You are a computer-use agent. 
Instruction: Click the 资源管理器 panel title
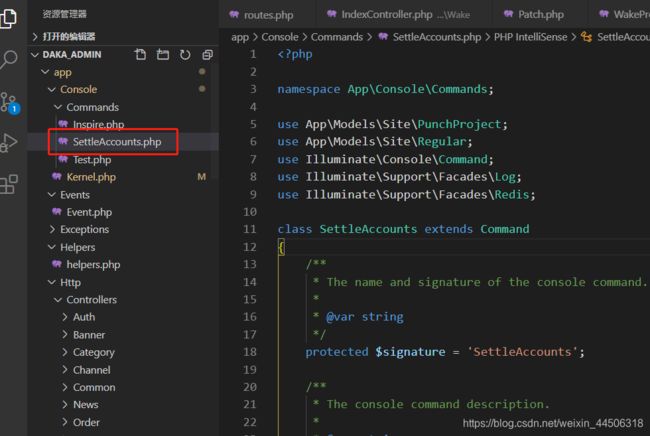tap(64, 14)
